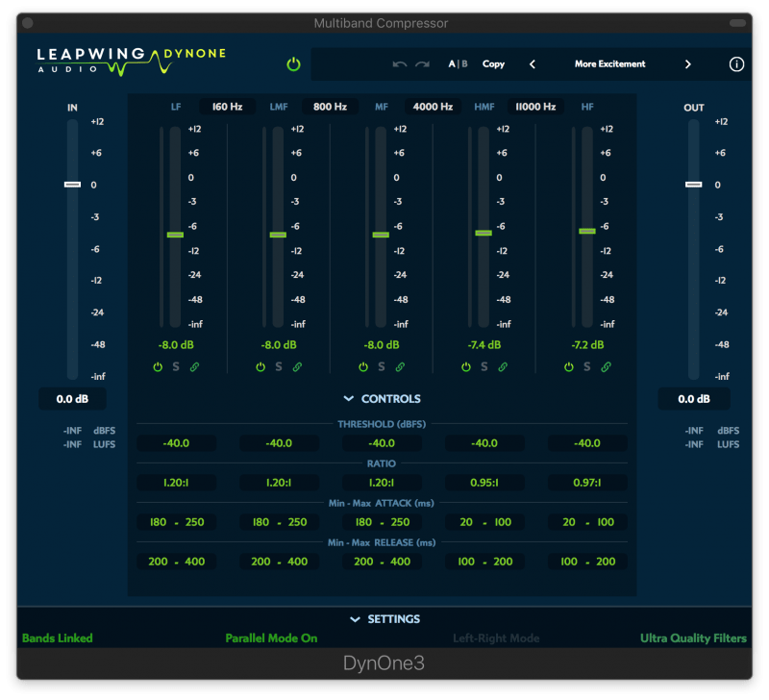The height and width of the screenshot is (700, 769).
Task: Toggle Parallel Mode On setting
Action: [x=271, y=637]
